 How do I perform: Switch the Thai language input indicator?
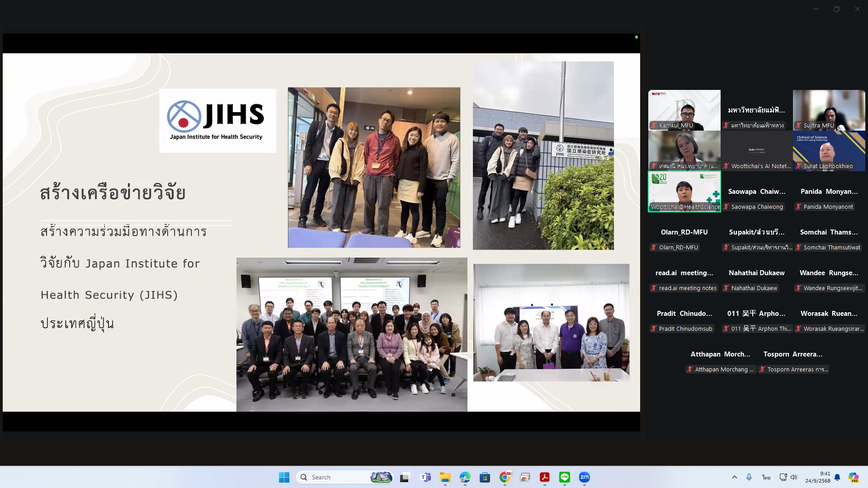click(766, 477)
